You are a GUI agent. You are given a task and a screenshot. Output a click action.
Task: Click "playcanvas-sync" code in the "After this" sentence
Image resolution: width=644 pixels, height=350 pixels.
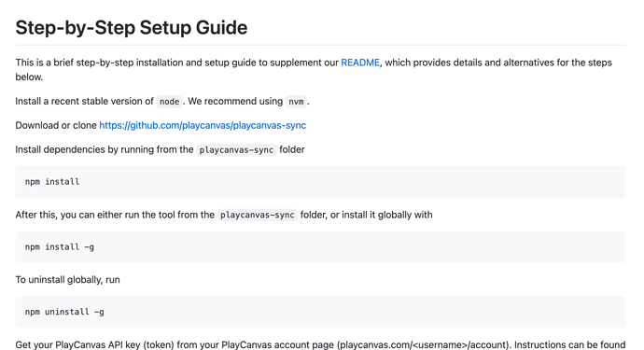(x=257, y=215)
